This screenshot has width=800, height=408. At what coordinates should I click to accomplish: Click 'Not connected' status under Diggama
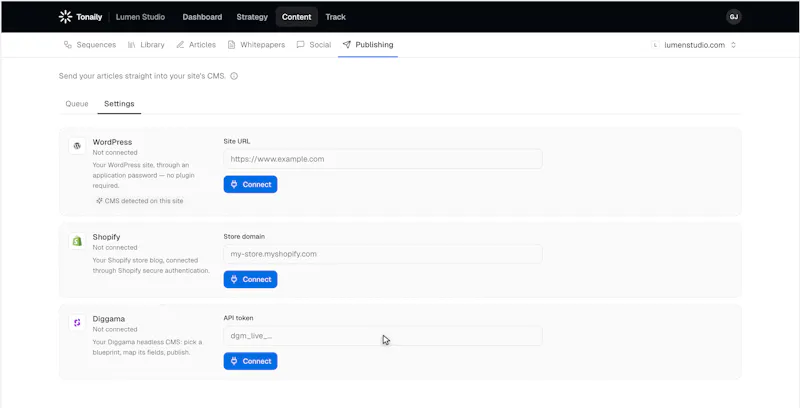click(x=115, y=329)
